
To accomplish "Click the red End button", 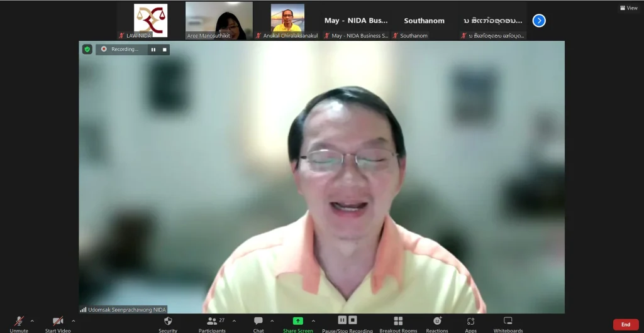I will (626, 324).
